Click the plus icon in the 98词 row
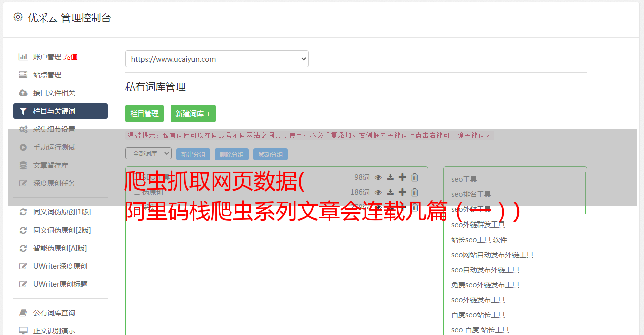The width and height of the screenshot is (644, 335). [402, 177]
